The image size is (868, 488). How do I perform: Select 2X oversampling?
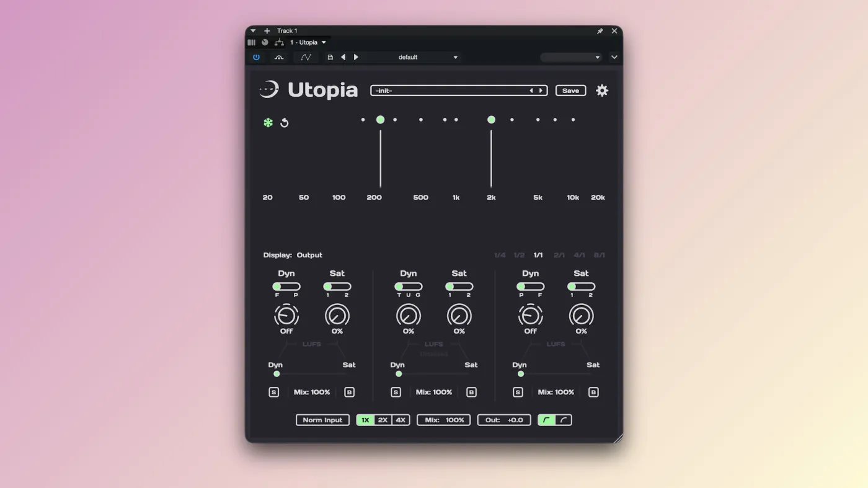(383, 420)
